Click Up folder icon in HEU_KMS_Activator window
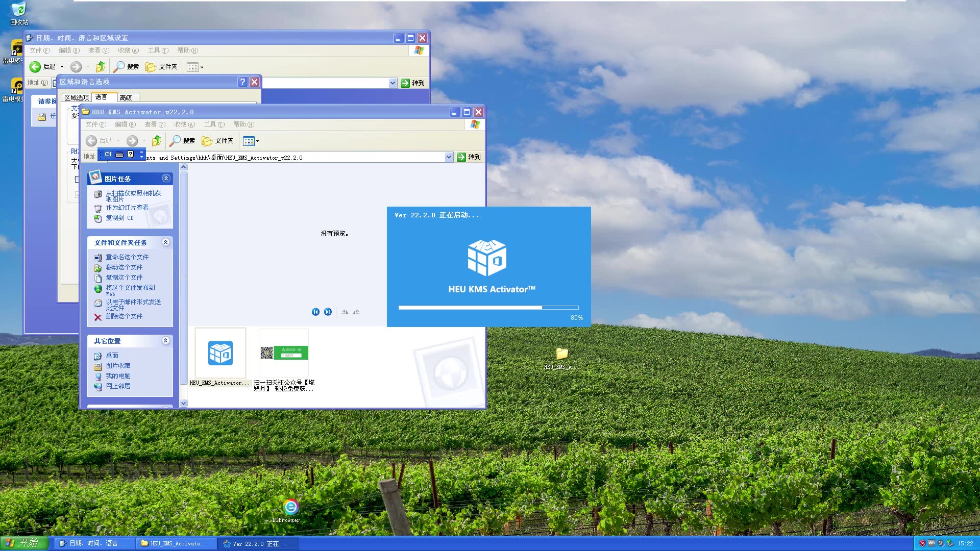This screenshot has width=980, height=551. (x=157, y=141)
